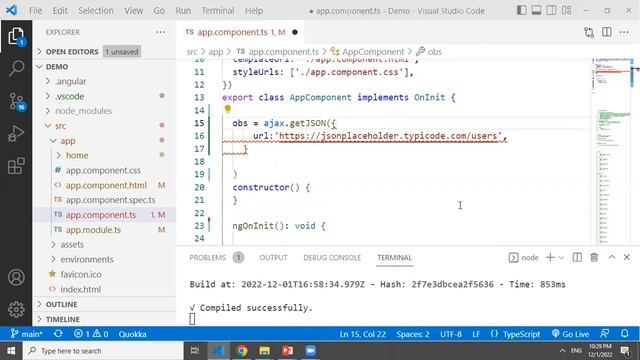
Task: Open the Manage gear icon
Action: 16,309
